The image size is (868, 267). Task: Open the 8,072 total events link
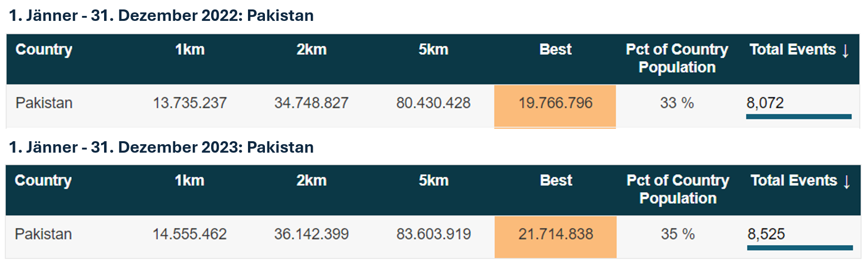765,103
